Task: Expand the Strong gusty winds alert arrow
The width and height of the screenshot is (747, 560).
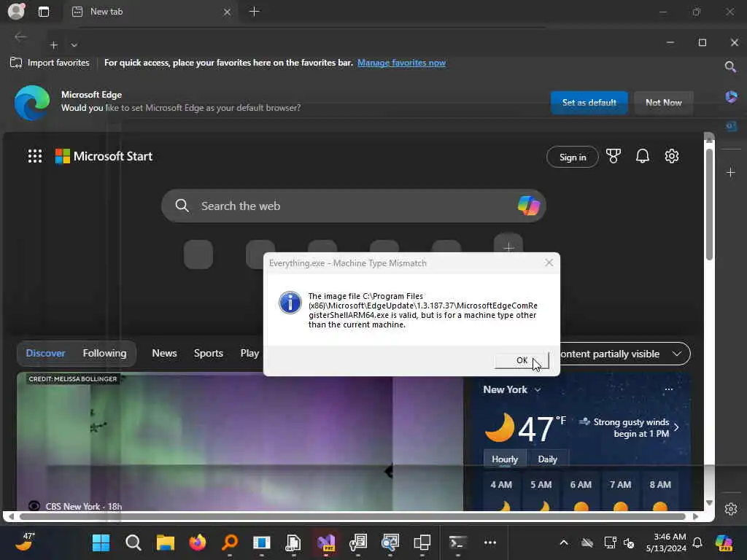Action: pos(676,427)
